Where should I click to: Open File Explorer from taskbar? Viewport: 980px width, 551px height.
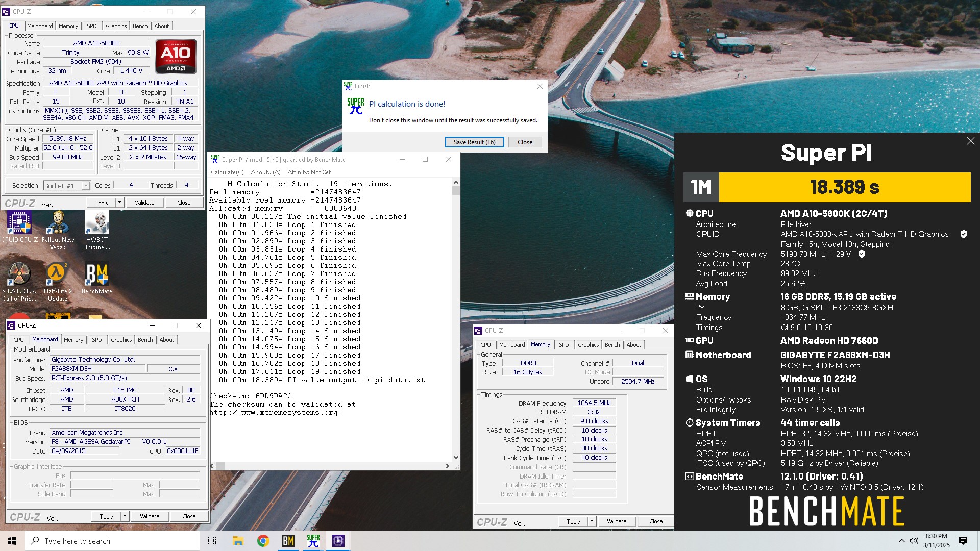coord(238,541)
